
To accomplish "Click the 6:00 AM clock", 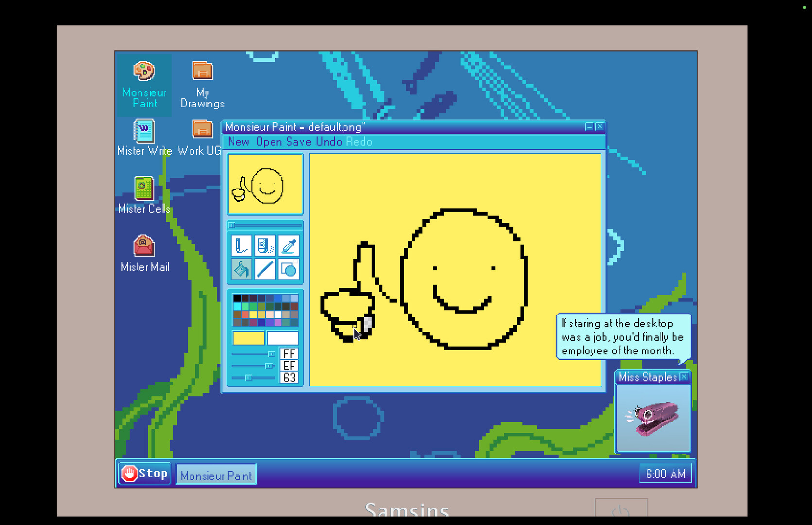I will click(x=666, y=474).
